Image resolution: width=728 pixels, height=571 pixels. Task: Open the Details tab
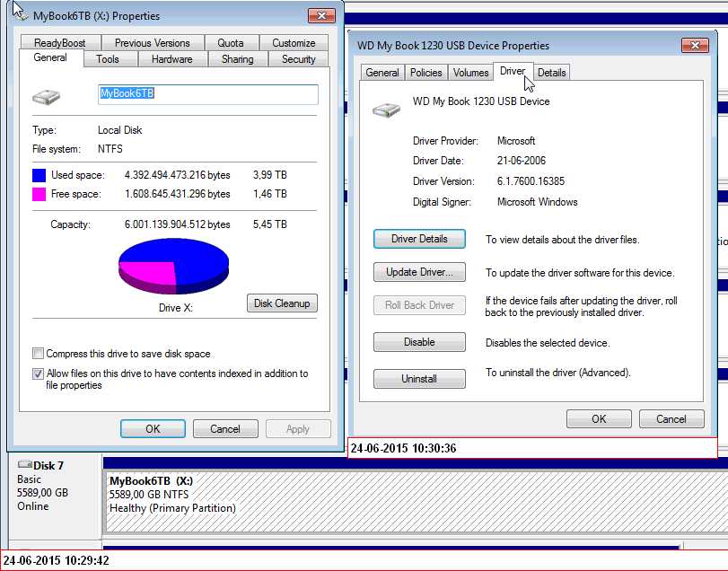point(551,73)
